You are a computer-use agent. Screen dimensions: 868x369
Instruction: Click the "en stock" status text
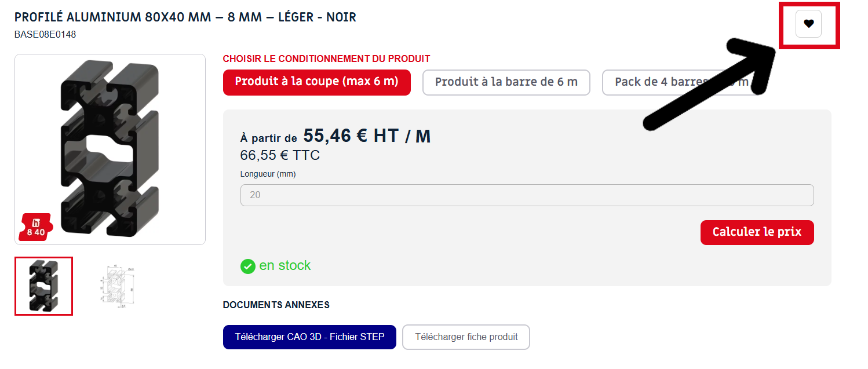tap(285, 266)
